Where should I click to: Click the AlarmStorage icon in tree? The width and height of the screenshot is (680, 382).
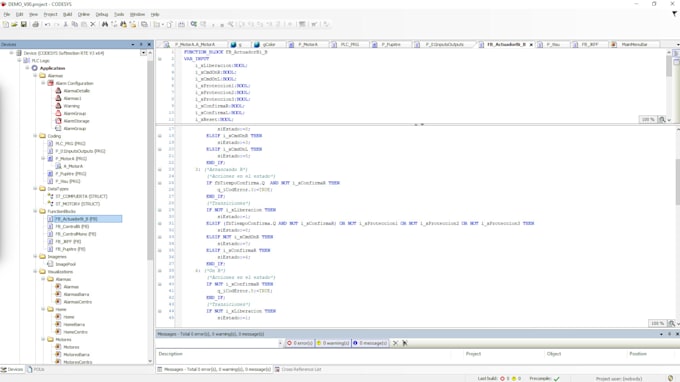(58, 121)
